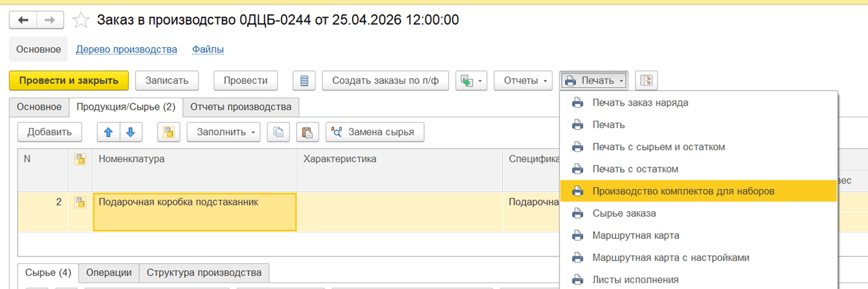
Task: Move row up with blue arrow
Action: (x=108, y=132)
